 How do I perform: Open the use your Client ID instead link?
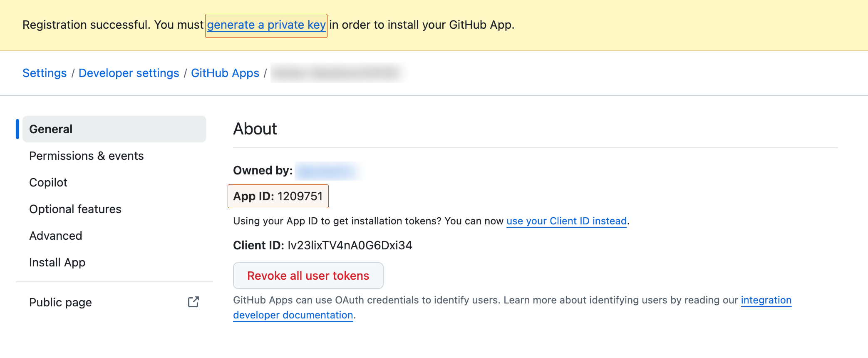566,221
